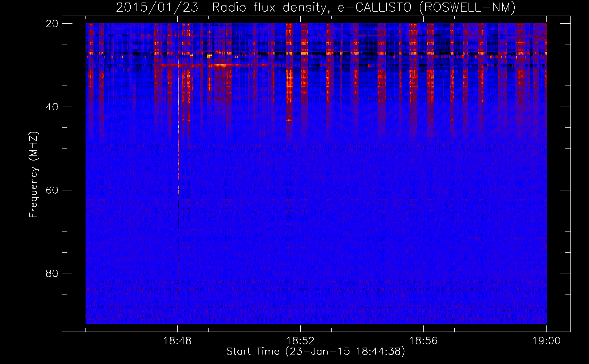Click the 19:00 time tick label

[x=546, y=341]
